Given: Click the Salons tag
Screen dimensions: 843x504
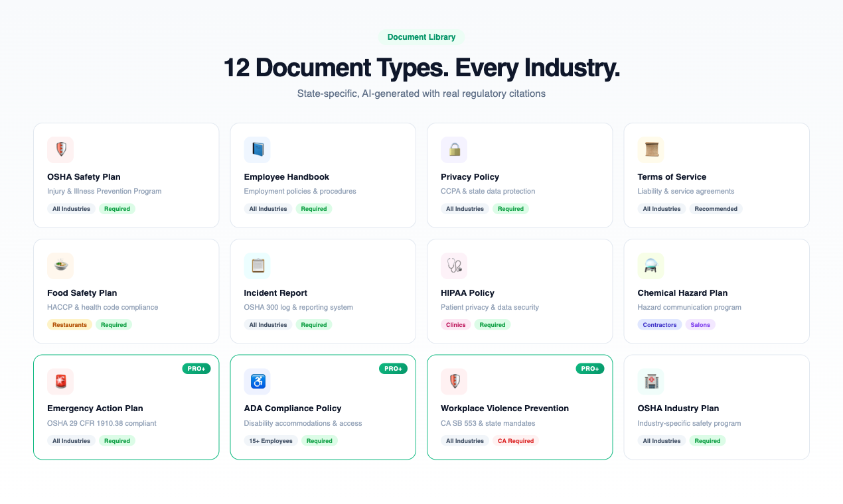Looking at the screenshot, I should pos(700,324).
